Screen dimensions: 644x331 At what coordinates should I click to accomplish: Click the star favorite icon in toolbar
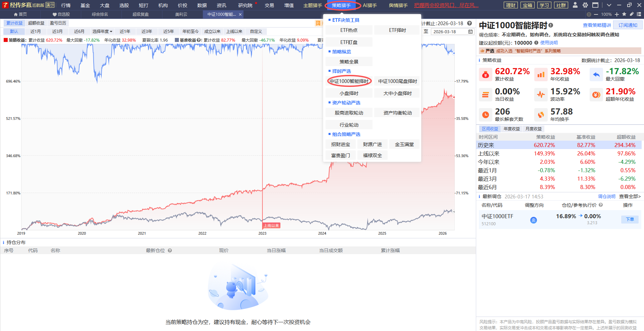tap(624, 14)
